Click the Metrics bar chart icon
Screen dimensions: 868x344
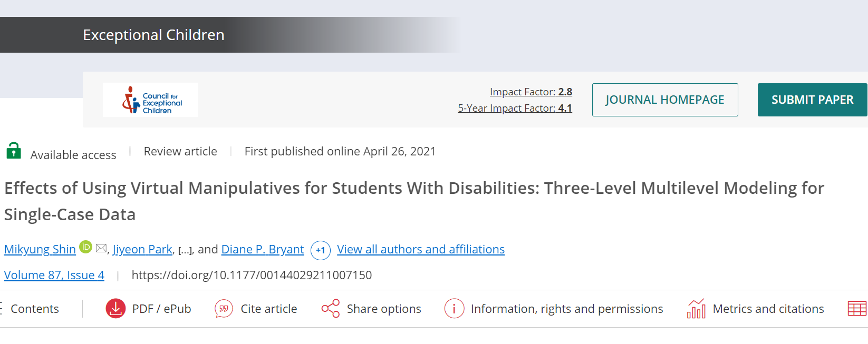pos(696,309)
